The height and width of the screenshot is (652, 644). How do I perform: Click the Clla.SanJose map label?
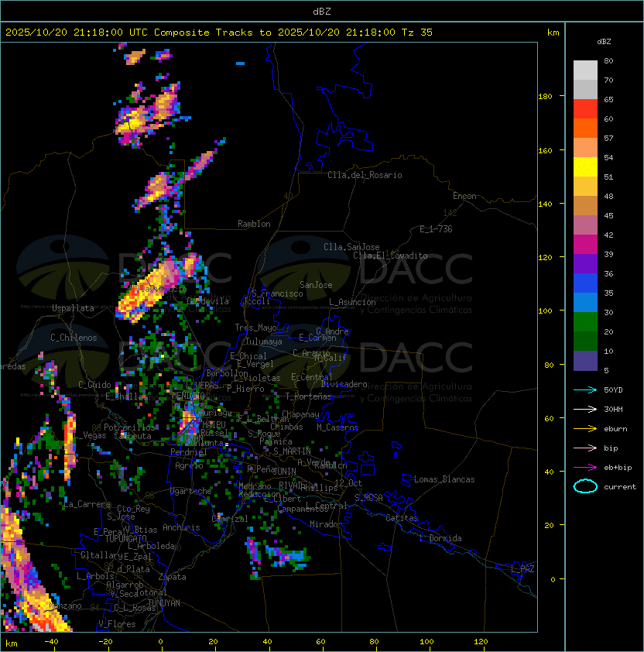[x=351, y=247]
